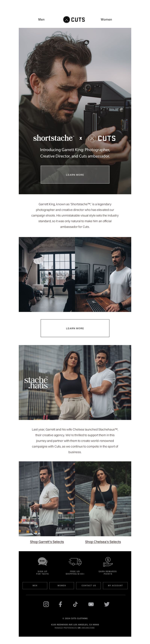This screenshot has width=150, height=644.
Task: Click the white outlined Learn More button
Action: [x=75, y=328]
